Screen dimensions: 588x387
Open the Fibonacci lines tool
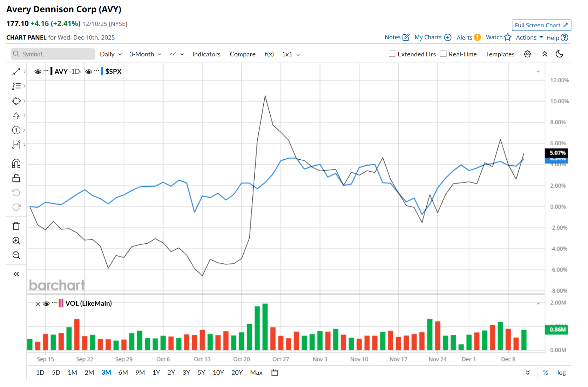[x=16, y=86]
